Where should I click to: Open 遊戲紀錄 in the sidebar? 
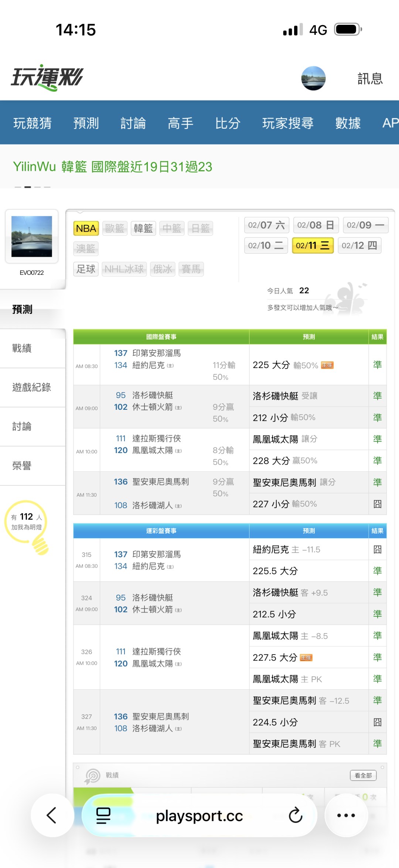click(32, 388)
